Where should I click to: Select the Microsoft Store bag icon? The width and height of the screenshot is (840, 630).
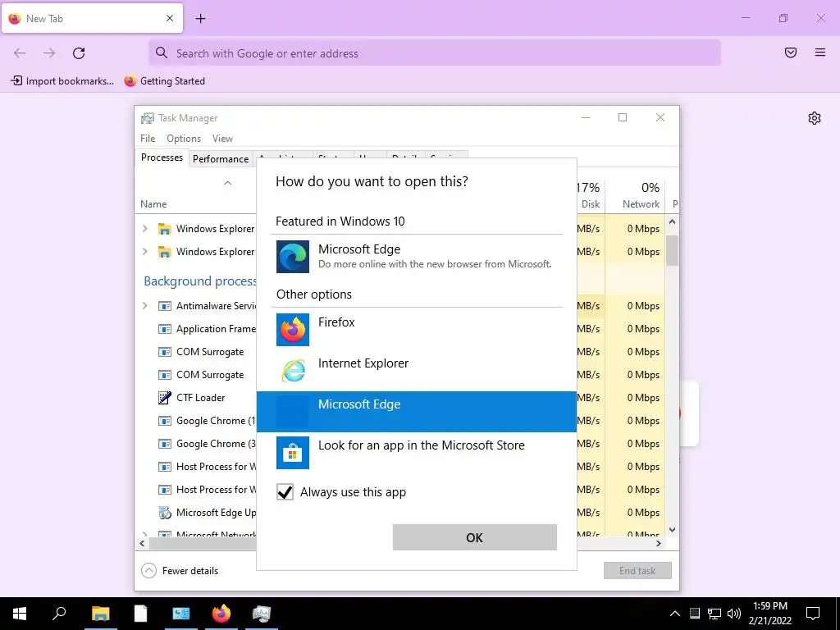point(293,453)
